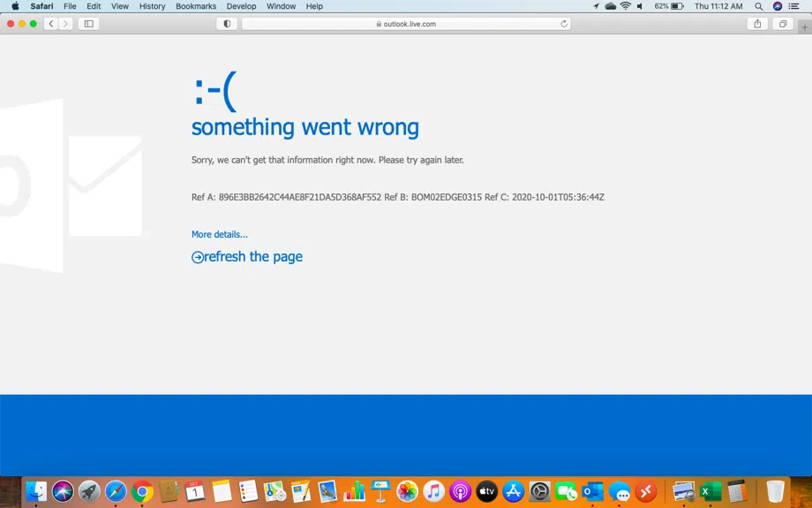Launch Microsoft Outlook from the Dock
The width and height of the screenshot is (812, 508).
pos(592,491)
